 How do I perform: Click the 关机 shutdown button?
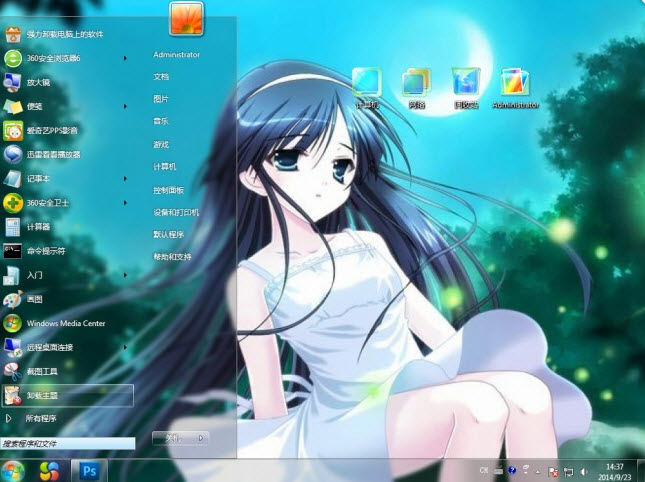[172, 437]
